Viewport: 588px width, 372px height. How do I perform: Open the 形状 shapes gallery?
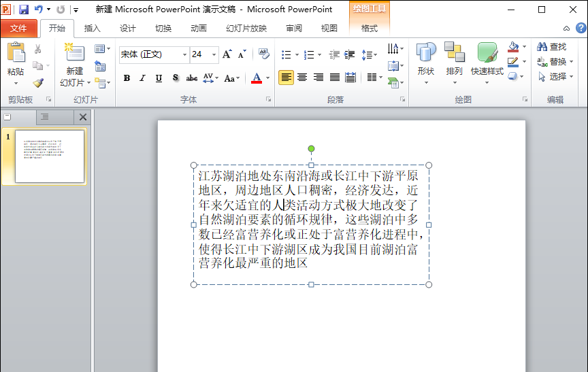tap(426, 63)
